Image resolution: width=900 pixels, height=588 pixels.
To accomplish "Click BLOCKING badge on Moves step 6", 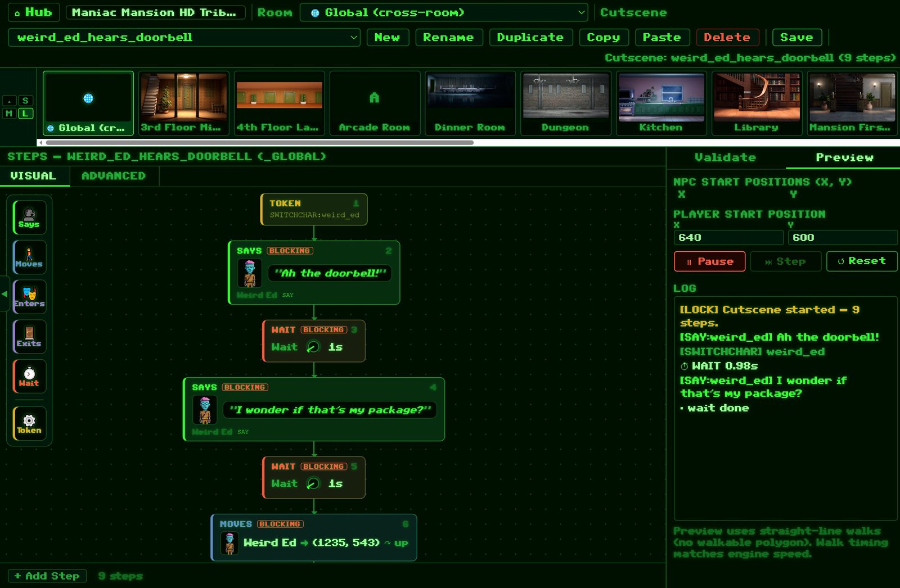I will point(280,524).
